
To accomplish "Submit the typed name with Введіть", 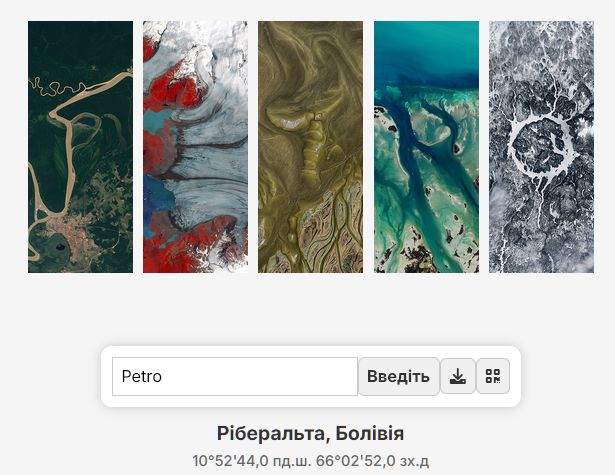I will 398,376.
